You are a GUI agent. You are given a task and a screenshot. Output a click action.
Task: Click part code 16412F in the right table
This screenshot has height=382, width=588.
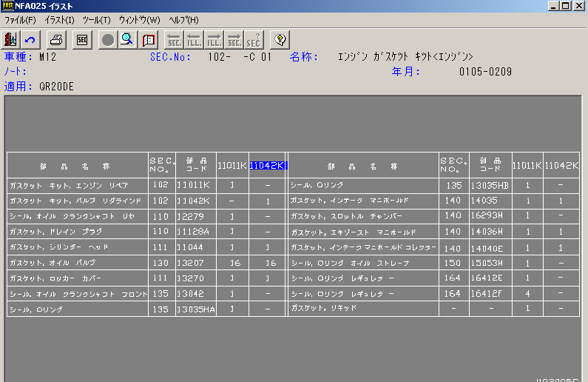click(x=489, y=294)
